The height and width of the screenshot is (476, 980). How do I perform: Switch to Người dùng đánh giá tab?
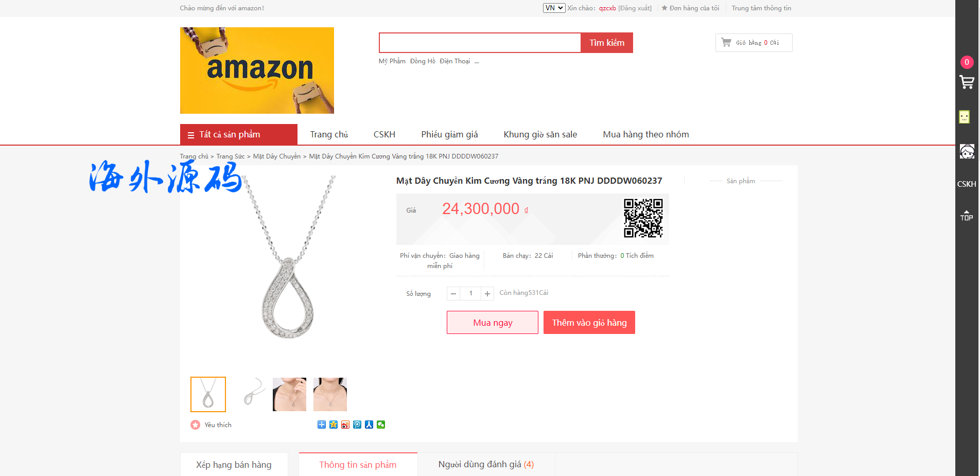(x=486, y=464)
